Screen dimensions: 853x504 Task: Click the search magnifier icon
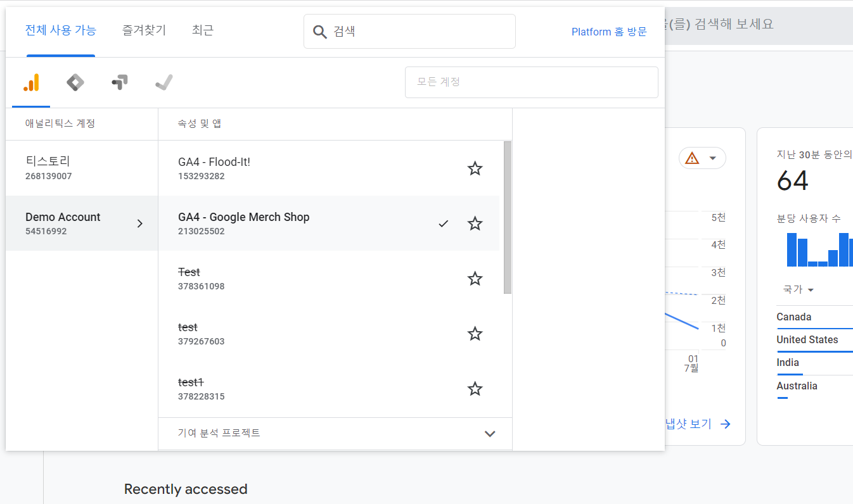[319, 30]
